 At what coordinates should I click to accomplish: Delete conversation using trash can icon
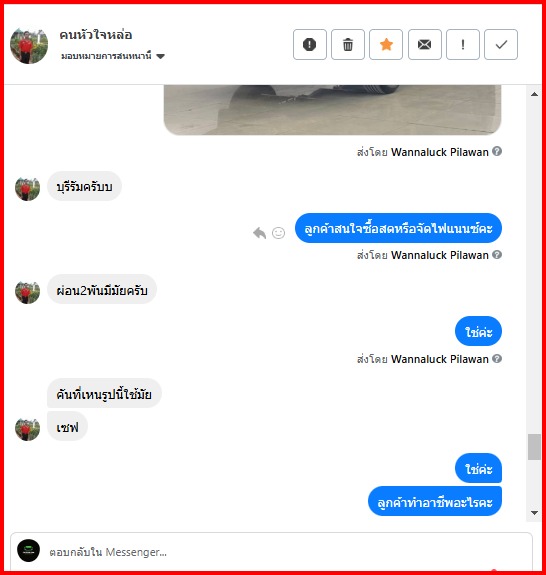348,44
